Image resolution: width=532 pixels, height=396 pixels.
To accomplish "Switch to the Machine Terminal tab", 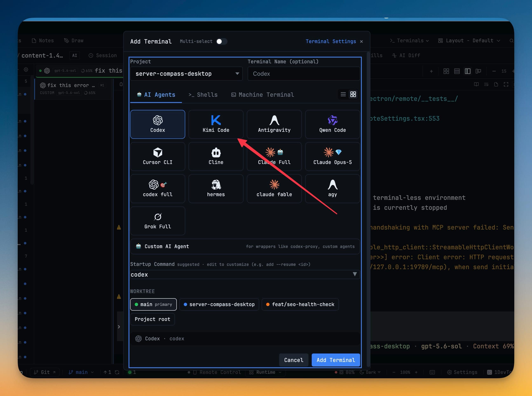I will point(263,95).
